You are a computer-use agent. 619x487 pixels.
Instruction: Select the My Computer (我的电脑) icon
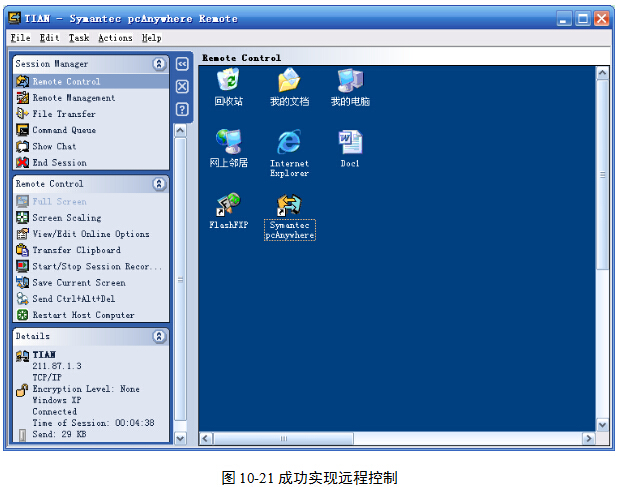[x=350, y=88]
